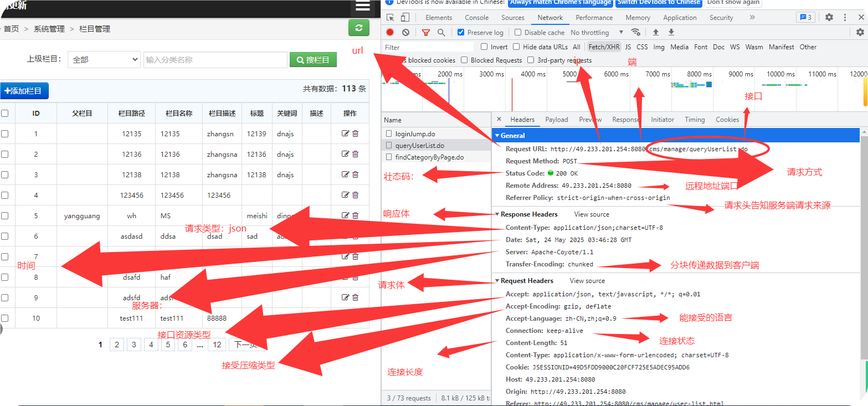
Task: Select the JS request type filter
Action: pyautogui.click(x=628, y=47)
